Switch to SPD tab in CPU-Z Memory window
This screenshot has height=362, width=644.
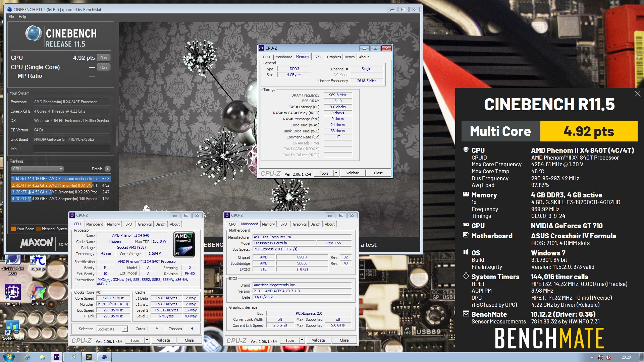point(318,57)
